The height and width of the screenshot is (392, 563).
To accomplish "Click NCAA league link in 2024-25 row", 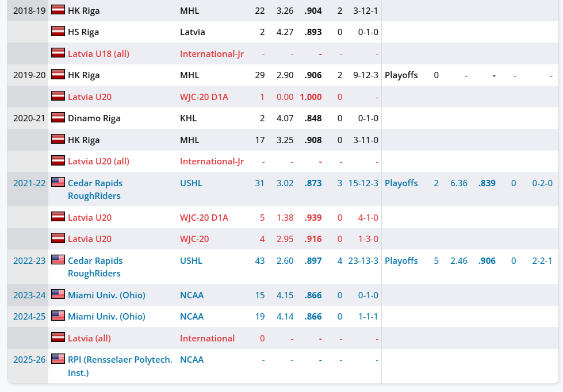I will (192, 316).
